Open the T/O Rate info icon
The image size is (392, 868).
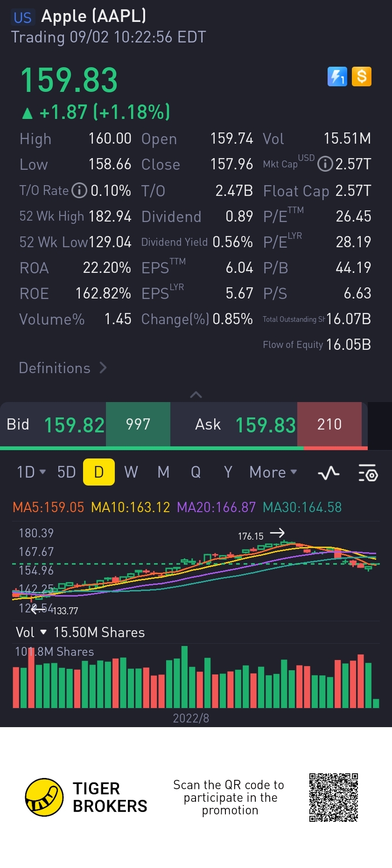tap(79, 190)
